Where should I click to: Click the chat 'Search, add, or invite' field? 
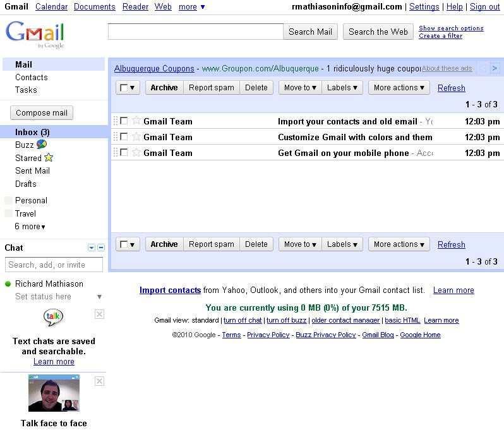tap(54, 265)
